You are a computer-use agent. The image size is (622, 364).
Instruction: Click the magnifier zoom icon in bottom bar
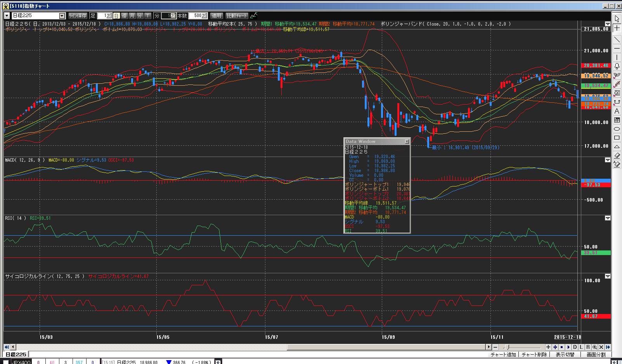(x=594, y=347)
